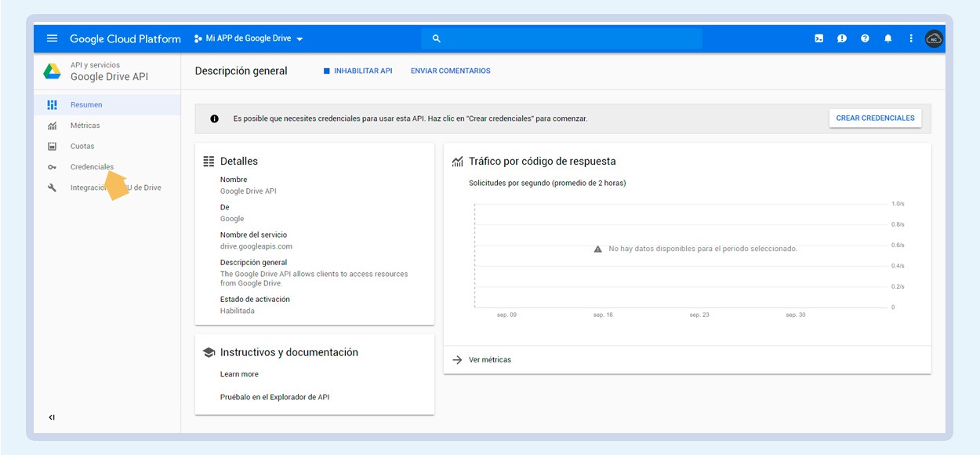Click the Google Cloud Platform title

[x=125, y=38]
